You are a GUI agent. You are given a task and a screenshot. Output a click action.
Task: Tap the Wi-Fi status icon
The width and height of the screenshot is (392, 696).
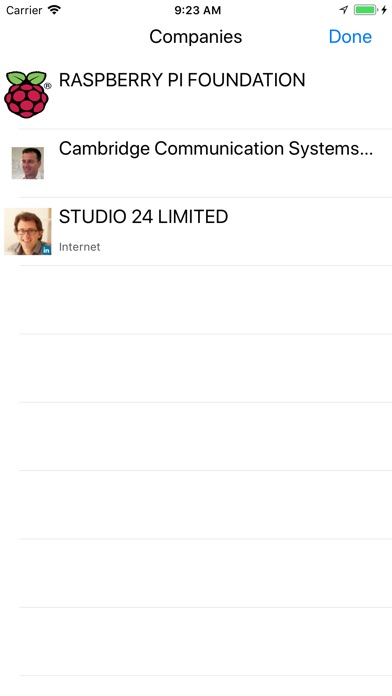pyautogui.click(x=55, y=10)
